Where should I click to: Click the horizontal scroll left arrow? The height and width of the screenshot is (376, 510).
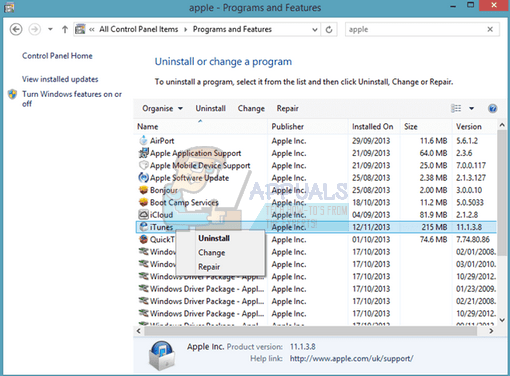pyautogui.click(x=139, y=331)
